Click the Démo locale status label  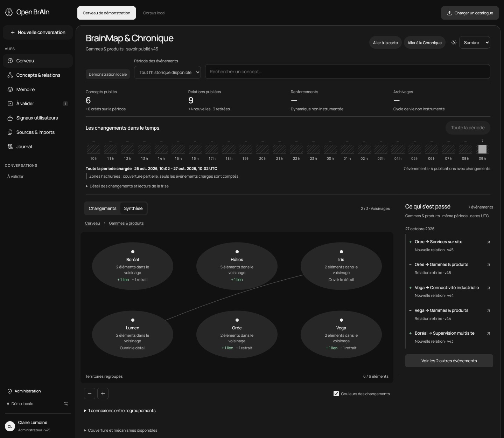22,404
